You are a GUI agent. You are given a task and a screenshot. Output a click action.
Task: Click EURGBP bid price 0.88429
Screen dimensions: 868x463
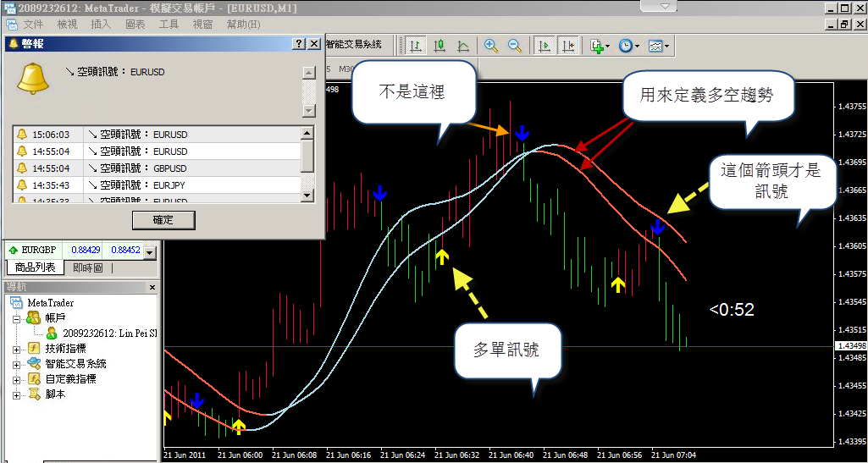click(86, 250)
